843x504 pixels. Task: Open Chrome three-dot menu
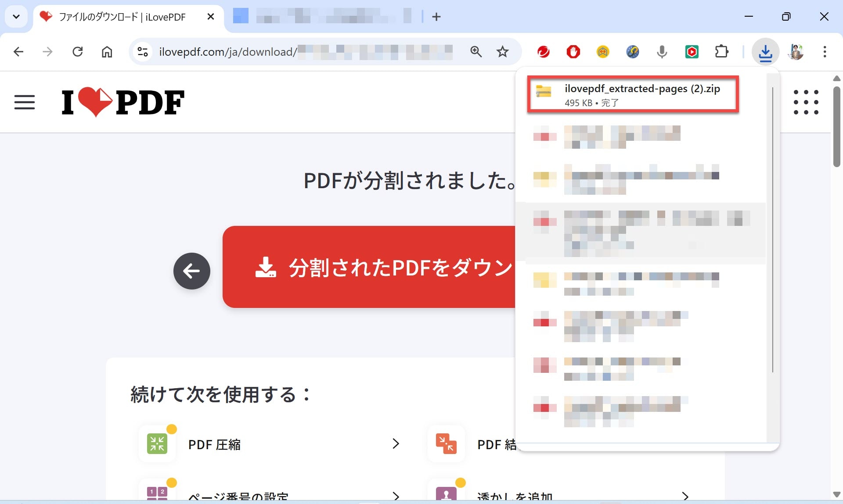point(825,52)
